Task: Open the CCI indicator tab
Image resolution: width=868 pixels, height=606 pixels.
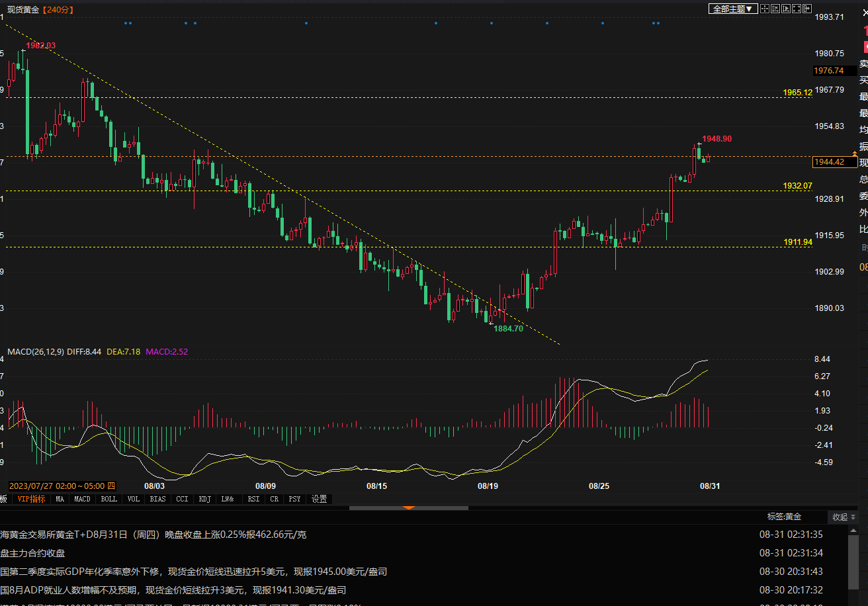Action: [x=182, y=499]
